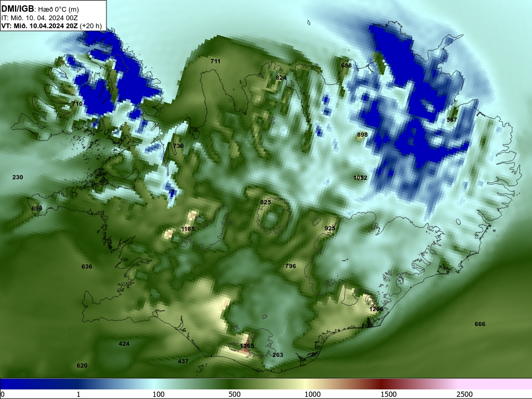Select the 424 map value
This screenshot has width=532, height=399.
[124, 344]
